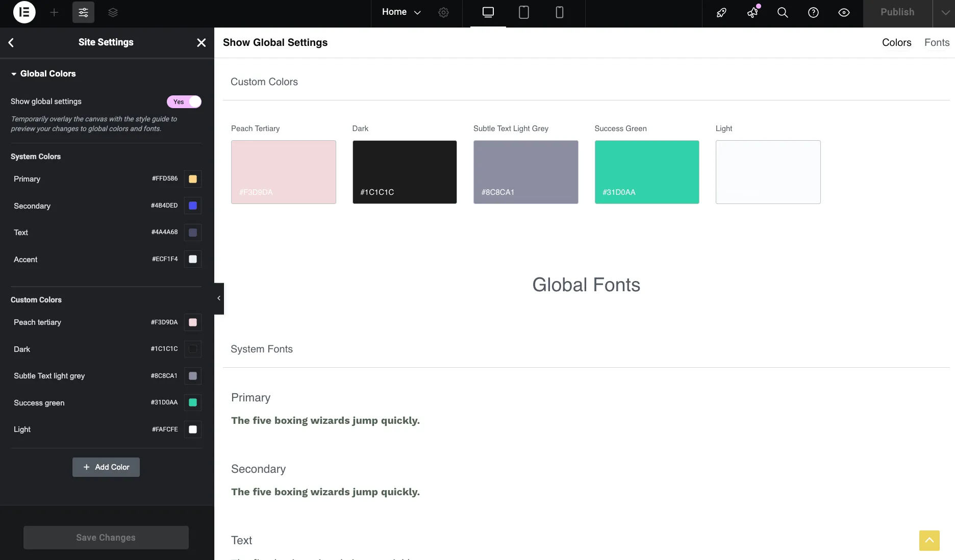Viewport: 955px width, 560px height.
Task: Click the Save Changes button
Action: (106, 537)
